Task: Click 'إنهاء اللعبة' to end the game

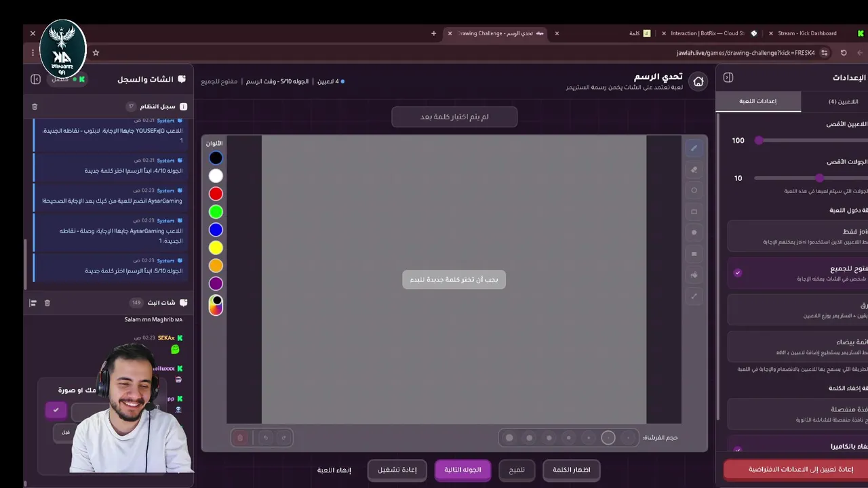Action: (x=334, y=470)
